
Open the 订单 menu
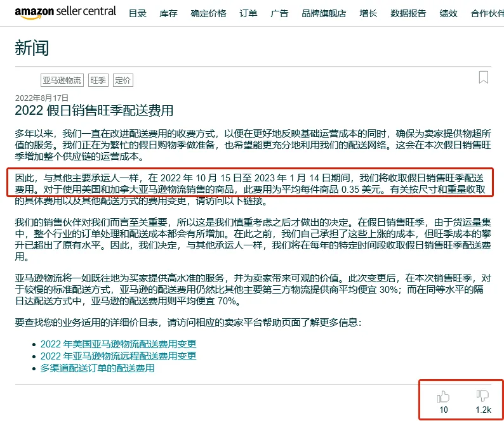click(248, 13)
